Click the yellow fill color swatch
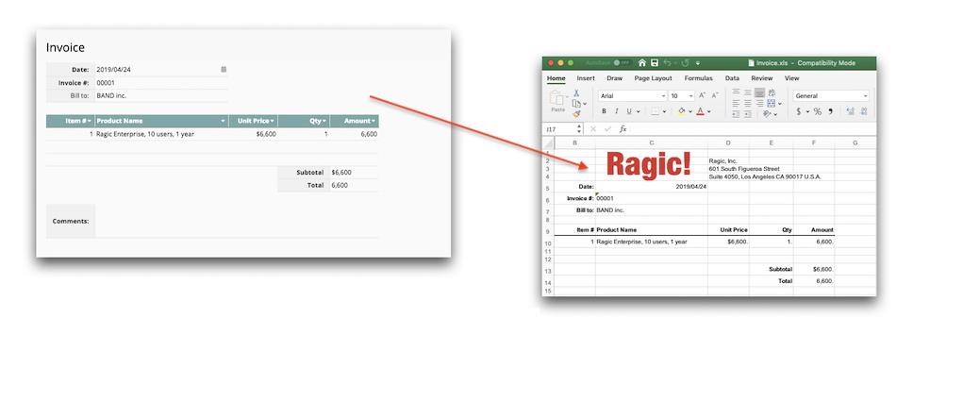Image resolution: width=980 pixels, height=402 pixels. tap(681, 111)
